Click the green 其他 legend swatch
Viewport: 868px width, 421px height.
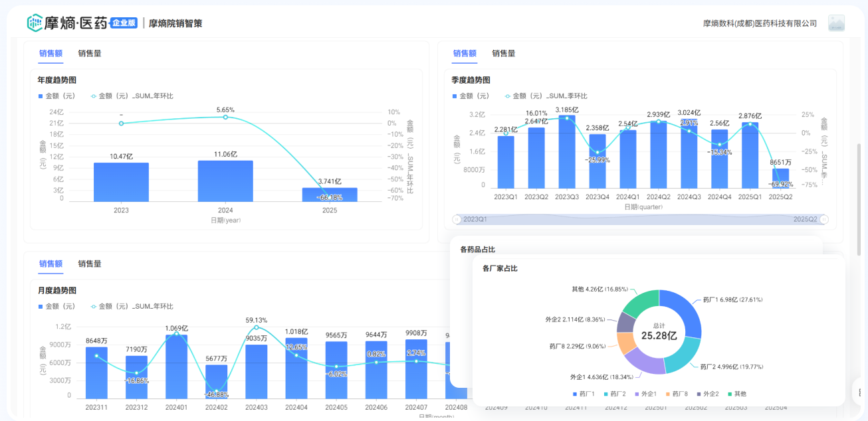(729, 394)
